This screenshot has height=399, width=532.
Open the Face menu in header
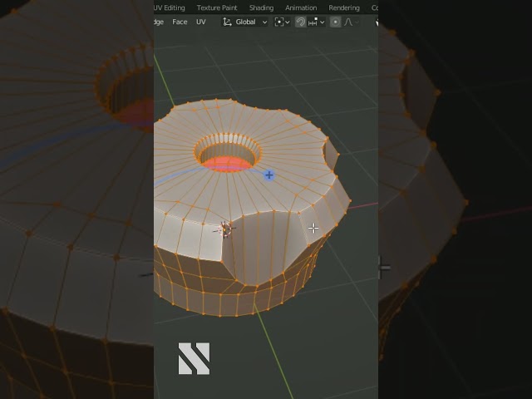(x=180, y=22)
